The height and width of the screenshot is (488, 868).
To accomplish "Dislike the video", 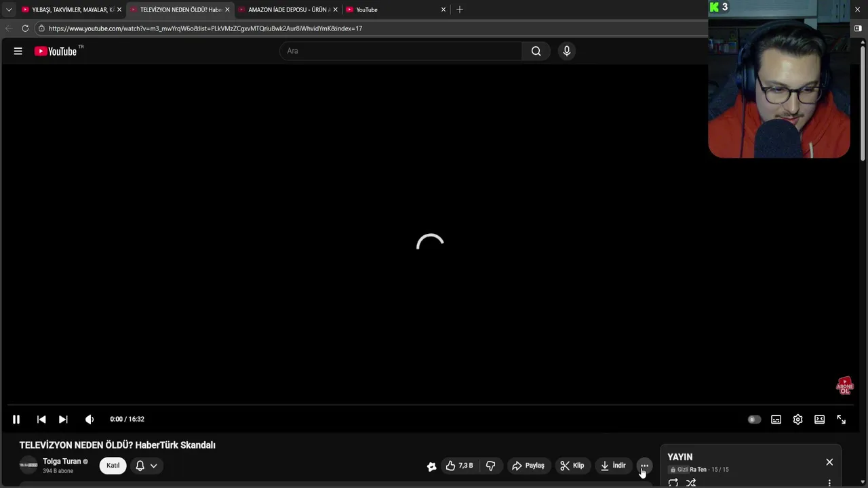I will pos(490,466).
